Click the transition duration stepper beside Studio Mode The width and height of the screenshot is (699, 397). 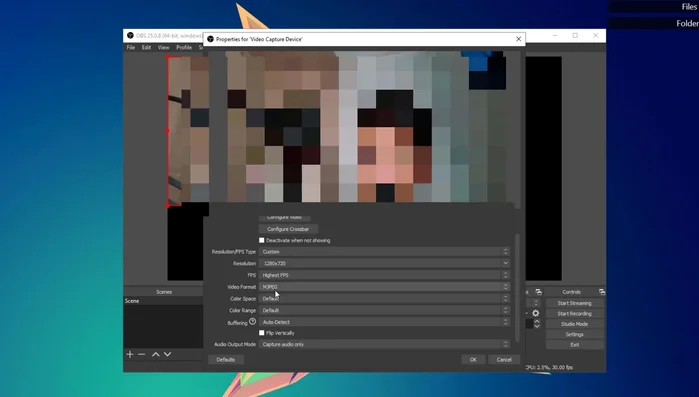tap(537, 324)
